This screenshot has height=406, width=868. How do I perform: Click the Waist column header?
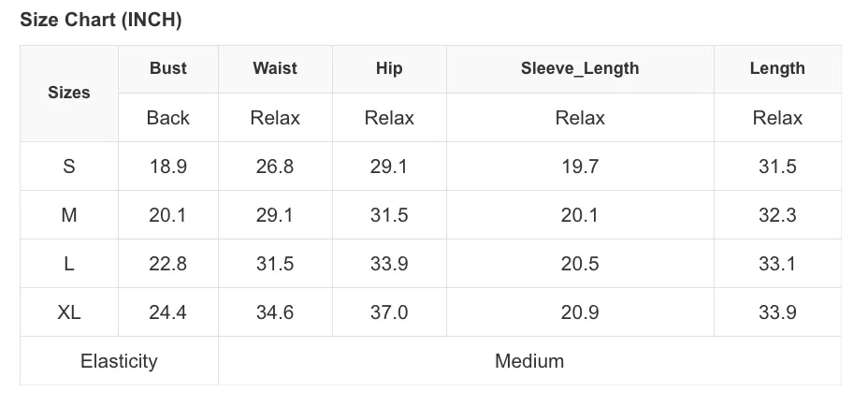pyautogui.click(x=275, y=68)
